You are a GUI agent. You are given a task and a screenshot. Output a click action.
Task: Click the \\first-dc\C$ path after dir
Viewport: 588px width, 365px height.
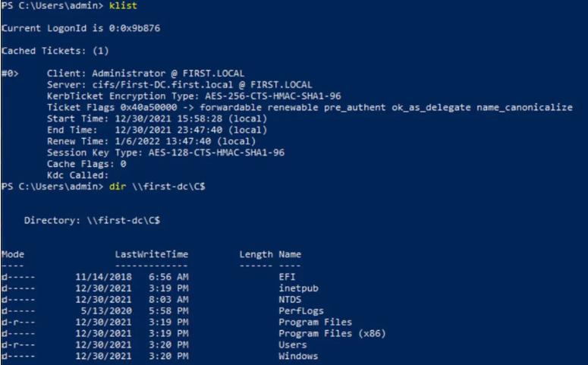(168, 186)
